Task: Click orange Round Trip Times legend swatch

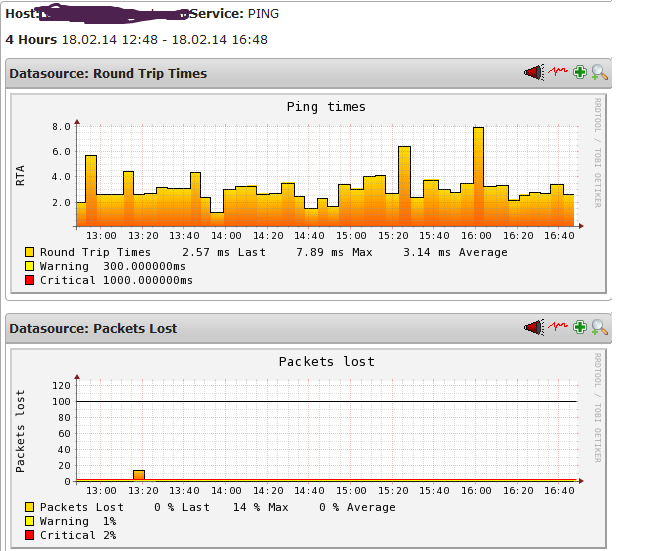Action: [x=30, y=253]
